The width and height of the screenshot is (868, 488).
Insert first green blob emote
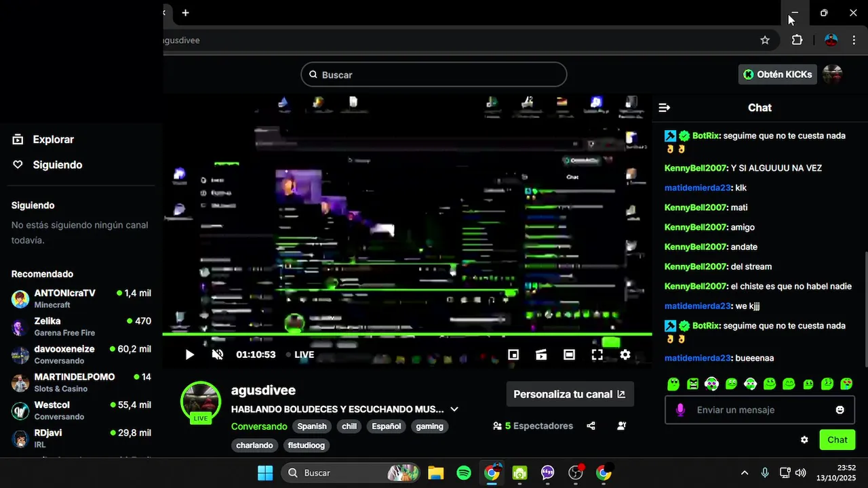point(673,384)
